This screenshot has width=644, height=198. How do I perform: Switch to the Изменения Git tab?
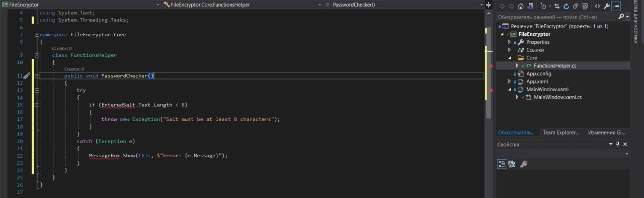point(606,133)
